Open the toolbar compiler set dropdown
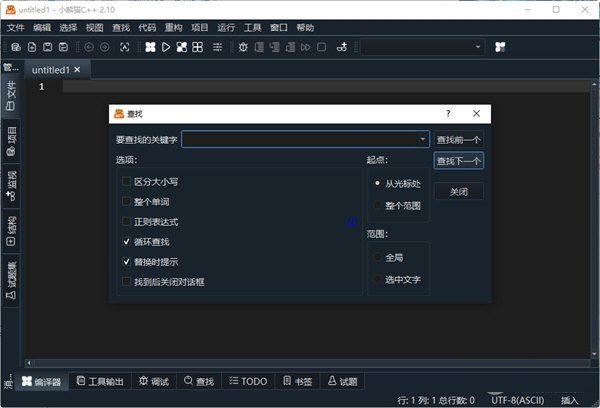 [478, 47]
